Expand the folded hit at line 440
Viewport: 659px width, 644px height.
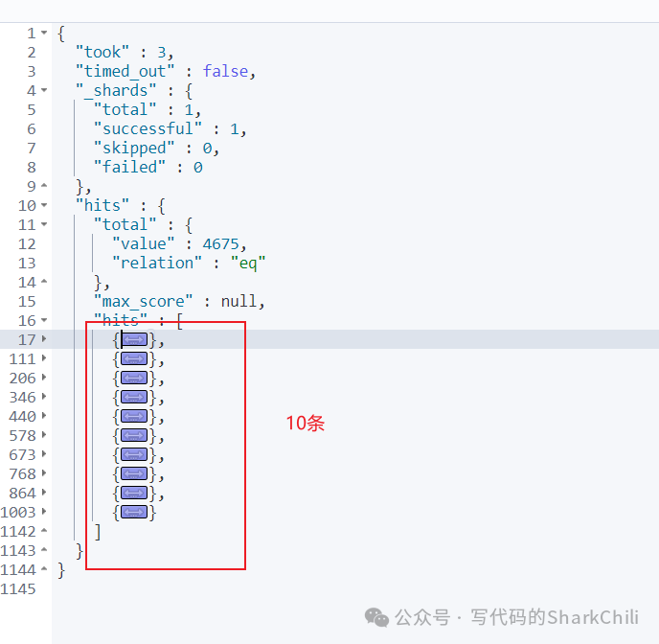pos(44,416)
